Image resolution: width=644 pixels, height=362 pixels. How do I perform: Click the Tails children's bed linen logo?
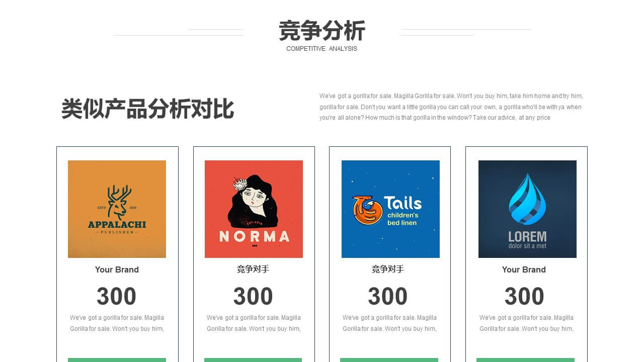tap(390, 209)
